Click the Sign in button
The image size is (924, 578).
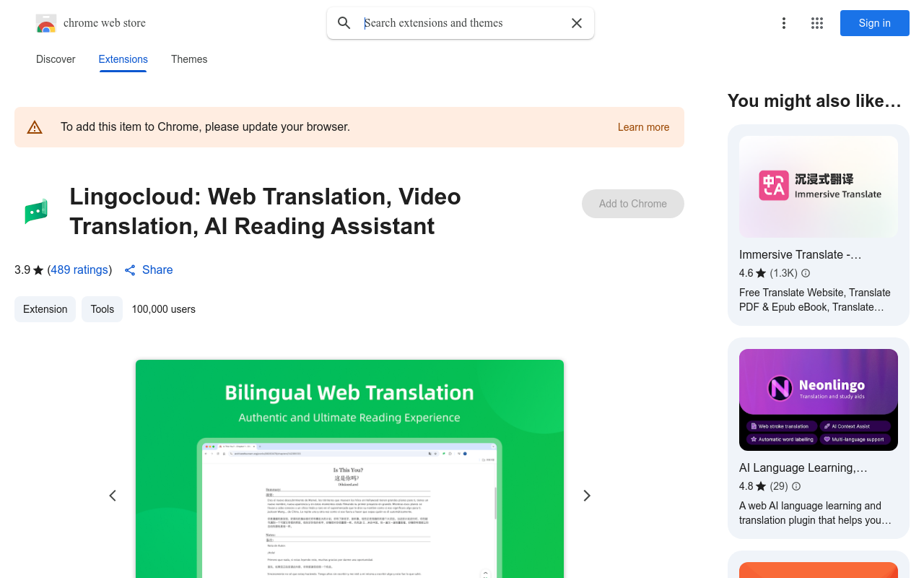[875, 23]
